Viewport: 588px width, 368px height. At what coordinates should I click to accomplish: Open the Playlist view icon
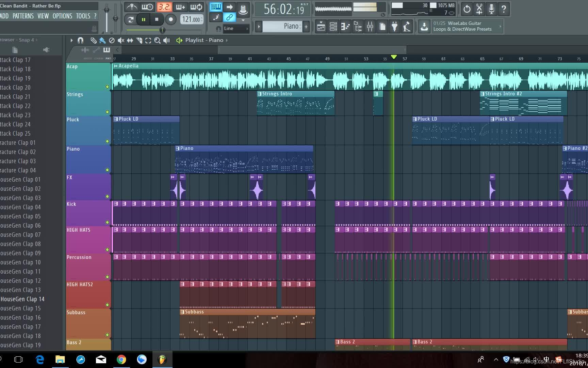(321, 26)
